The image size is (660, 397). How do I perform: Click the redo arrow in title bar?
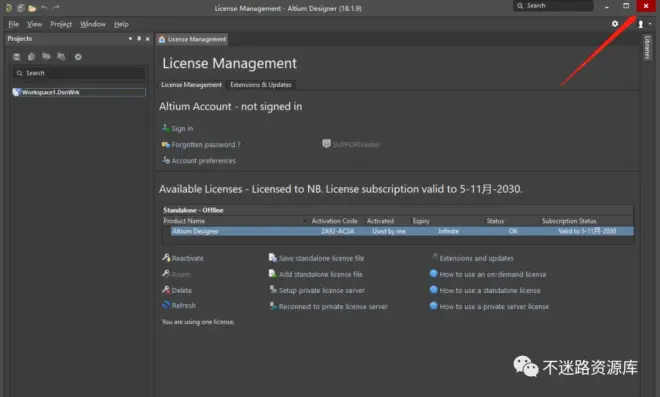coord(56,7)
